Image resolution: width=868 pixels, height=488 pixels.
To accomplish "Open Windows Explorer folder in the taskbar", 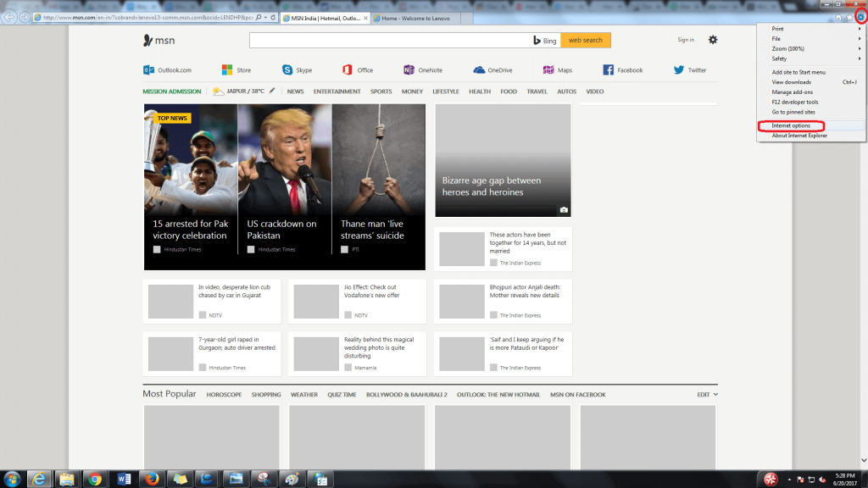I will (x=67, y=480).
